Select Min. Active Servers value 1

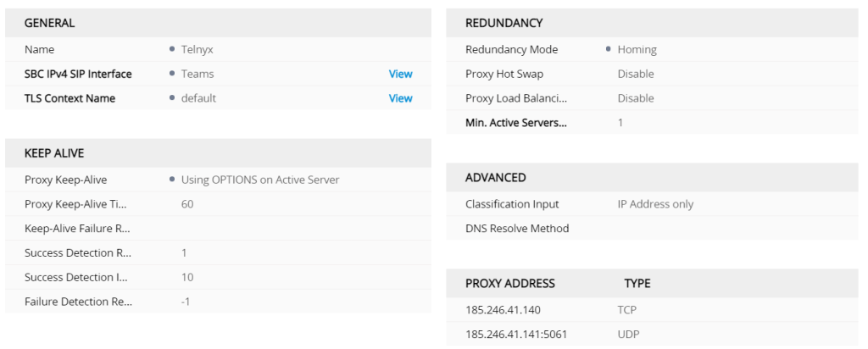[620, 123]
